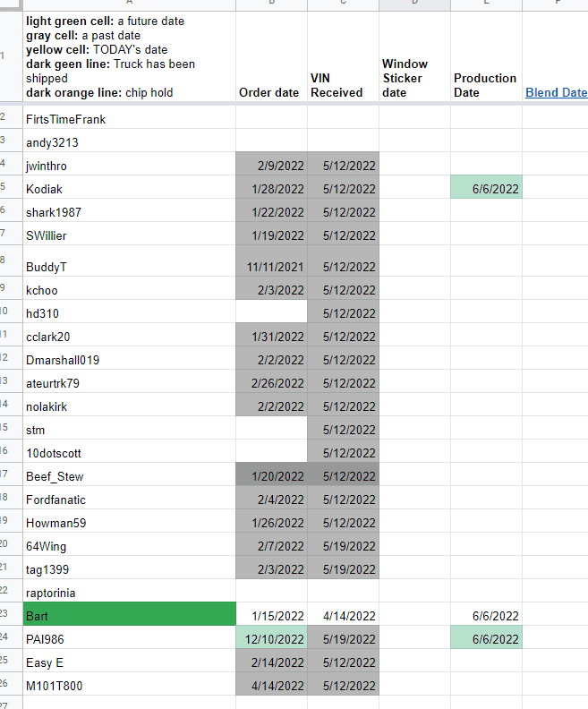This screenshot has height=709, width=588.
Task: Select the Production Date header cell
Action: tap(486, 58)
